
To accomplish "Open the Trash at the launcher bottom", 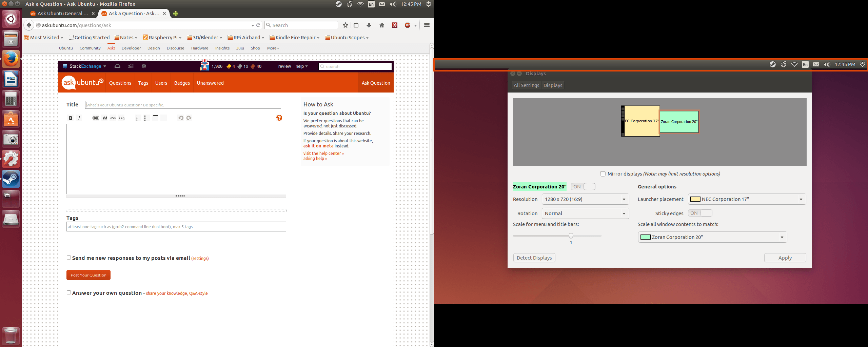I will [11, 335].
